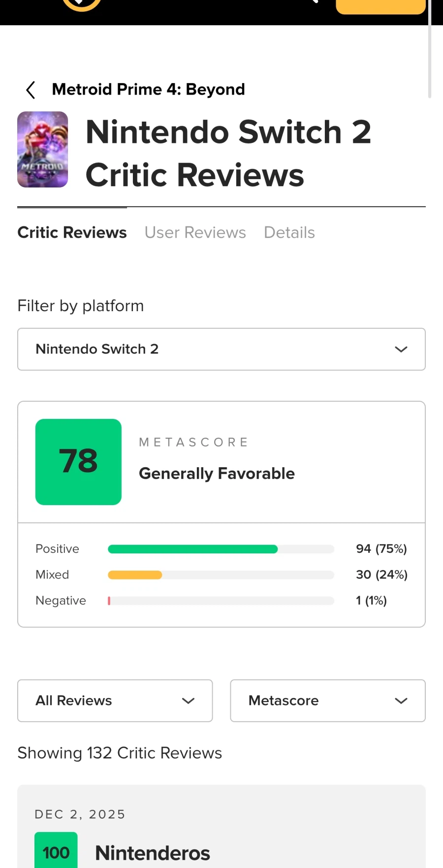Image resolution: width=443 pixels, height=868 pixels.
Task: Click the yellow button in top bar
Action: (380, 6)
